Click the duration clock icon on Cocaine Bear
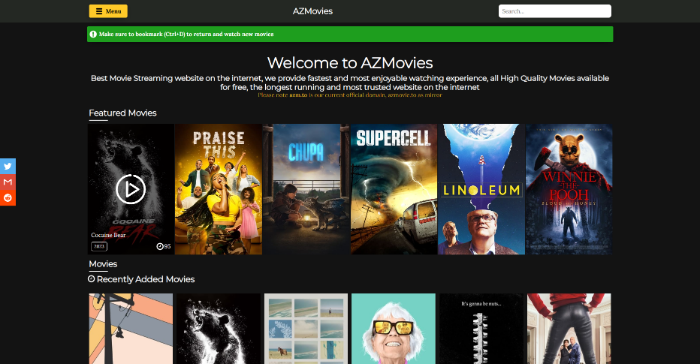This screenshot has height=364, width=700. [160, 246]
